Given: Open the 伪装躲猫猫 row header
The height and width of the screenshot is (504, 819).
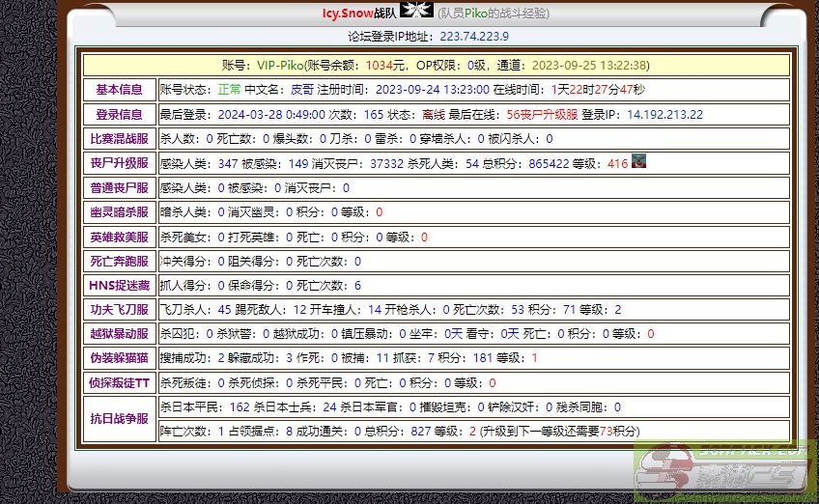Looking at the screenshot, I should click(x=120, y=358).
